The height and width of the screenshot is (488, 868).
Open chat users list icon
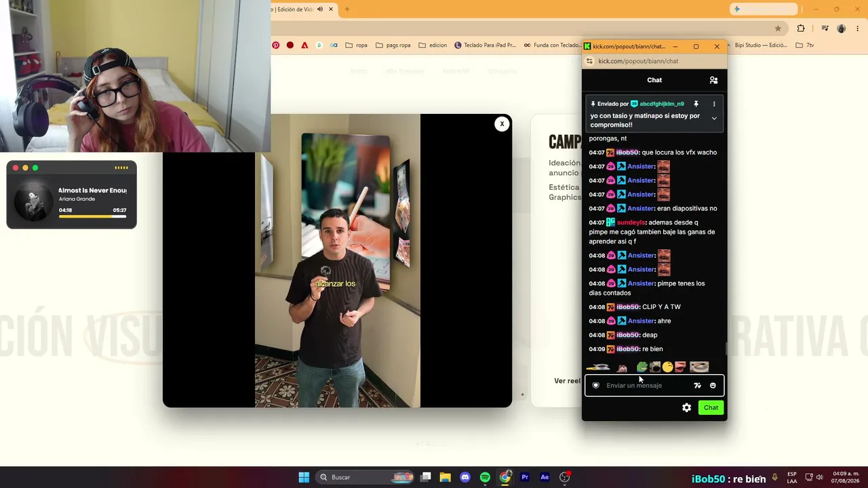tap(713, 80)
